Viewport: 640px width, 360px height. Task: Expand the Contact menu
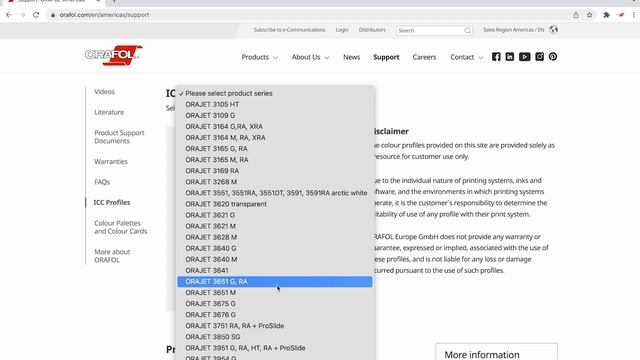click(x=467, y=57)
